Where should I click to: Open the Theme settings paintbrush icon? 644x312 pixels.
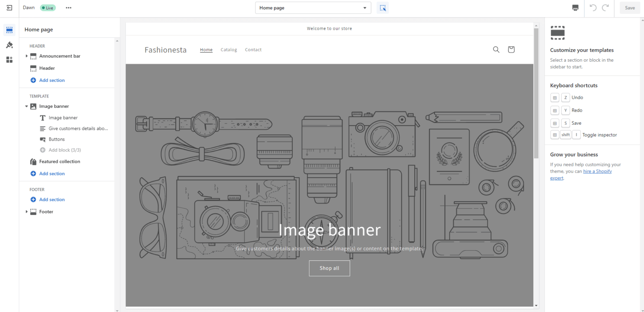coord(9,45)
